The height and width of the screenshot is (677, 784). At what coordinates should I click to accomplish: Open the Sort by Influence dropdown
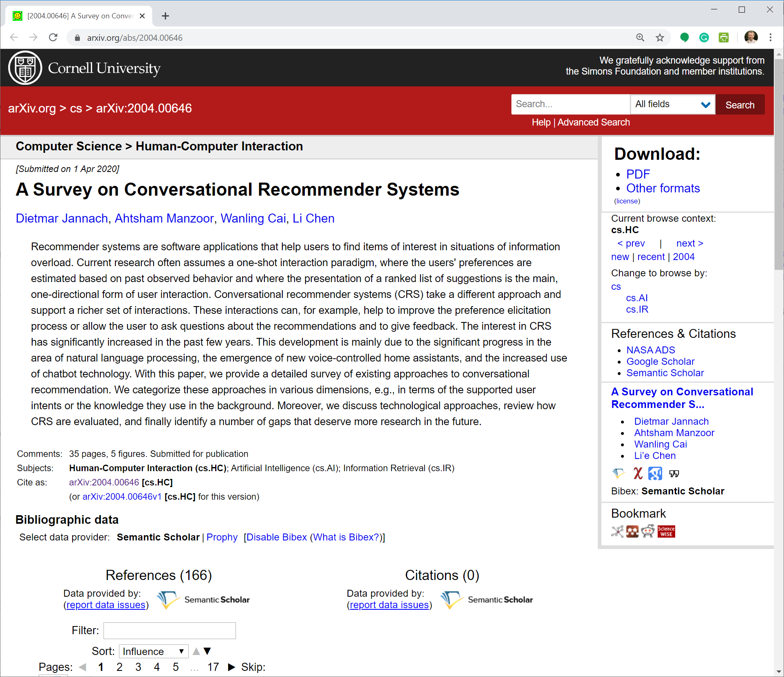(x=153, y=651)
